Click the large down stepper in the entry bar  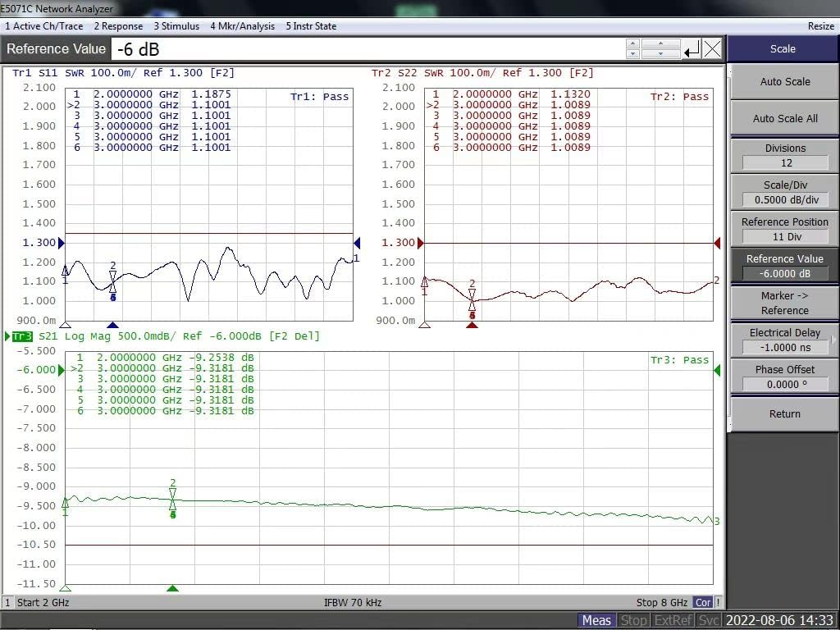tap(661, 53)
